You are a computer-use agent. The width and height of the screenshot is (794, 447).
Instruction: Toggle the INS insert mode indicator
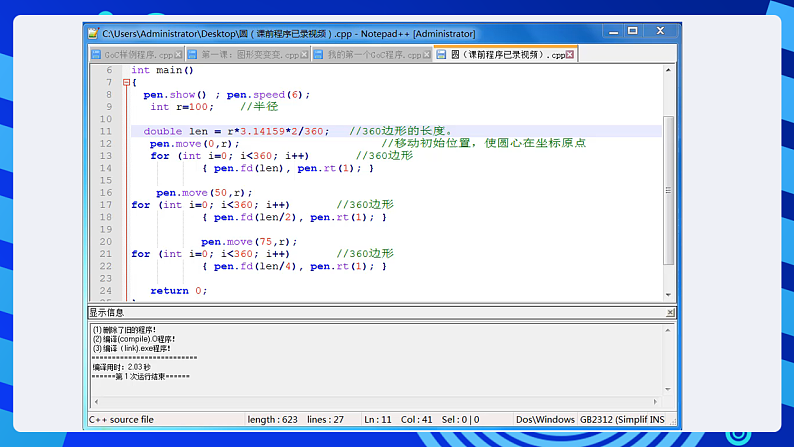pyautogui.click(x=657, y=419)
